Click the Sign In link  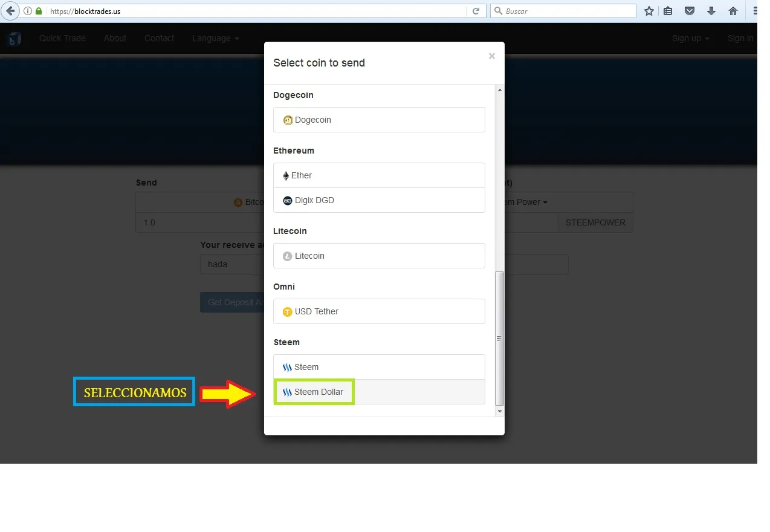click(x=740, y=38)
